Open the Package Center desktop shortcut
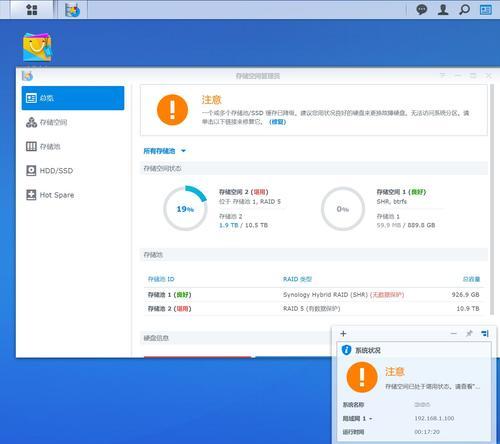The image size is (500, 444). pyautogui.click(x=37, y=47)
